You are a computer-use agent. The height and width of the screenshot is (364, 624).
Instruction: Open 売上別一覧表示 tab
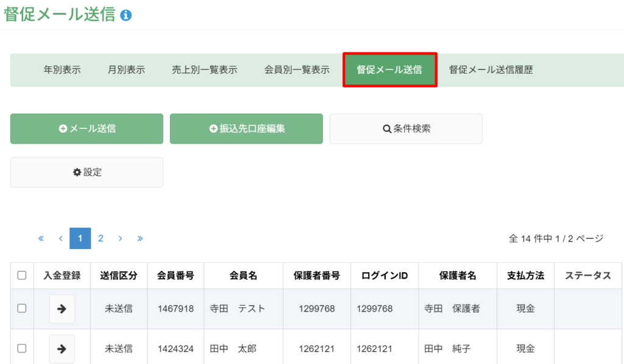tap(205, 70)
